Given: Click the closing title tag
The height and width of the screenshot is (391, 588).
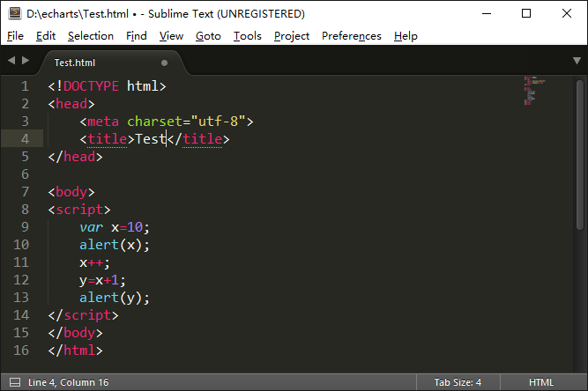Looking at the screenshot, I should pyautogui.click(x=198, y=139).
